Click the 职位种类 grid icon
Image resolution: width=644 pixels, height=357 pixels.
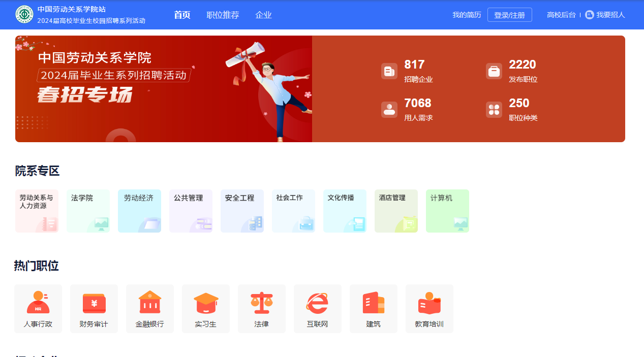494,110
